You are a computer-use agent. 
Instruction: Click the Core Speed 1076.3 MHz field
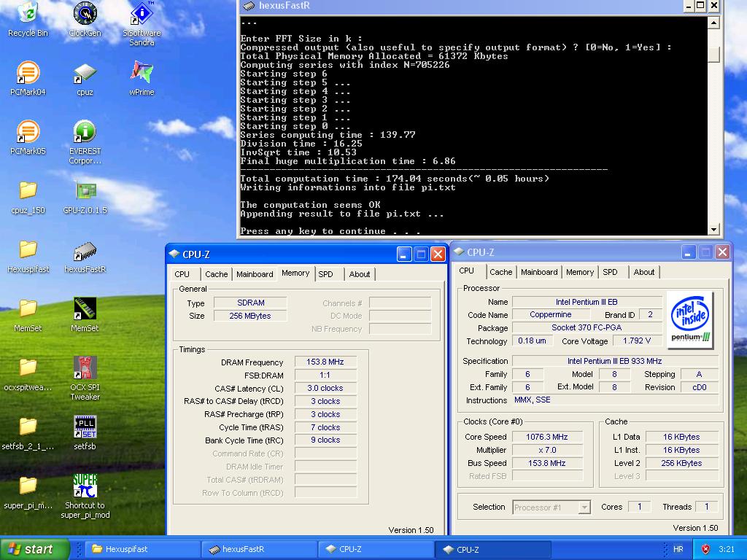[x=547, y=437]
